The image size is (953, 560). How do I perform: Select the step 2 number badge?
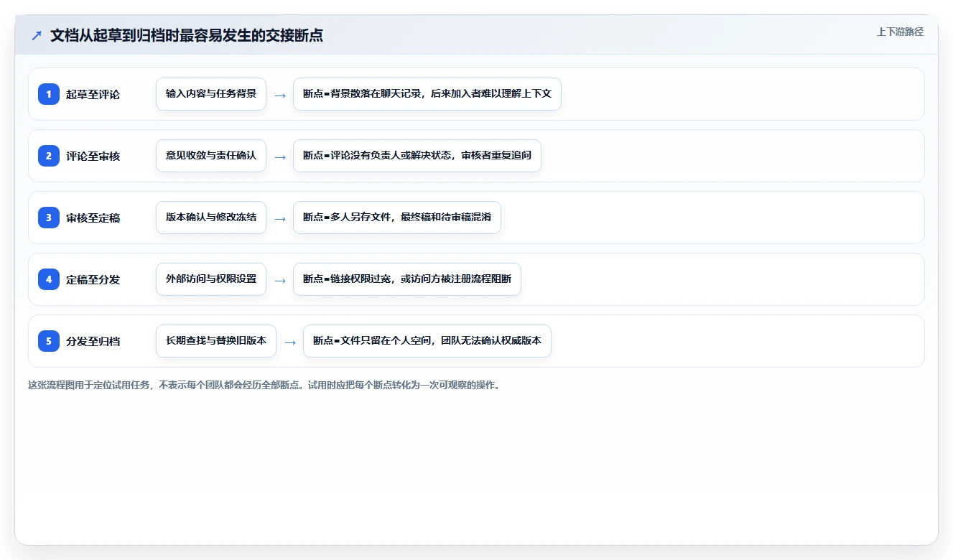[49, 156]
